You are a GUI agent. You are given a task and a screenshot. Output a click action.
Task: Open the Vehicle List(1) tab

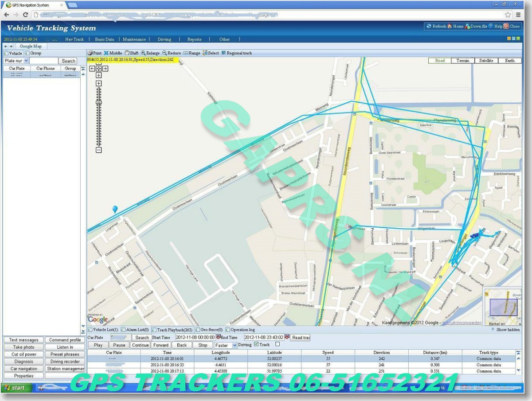(103, 330)
